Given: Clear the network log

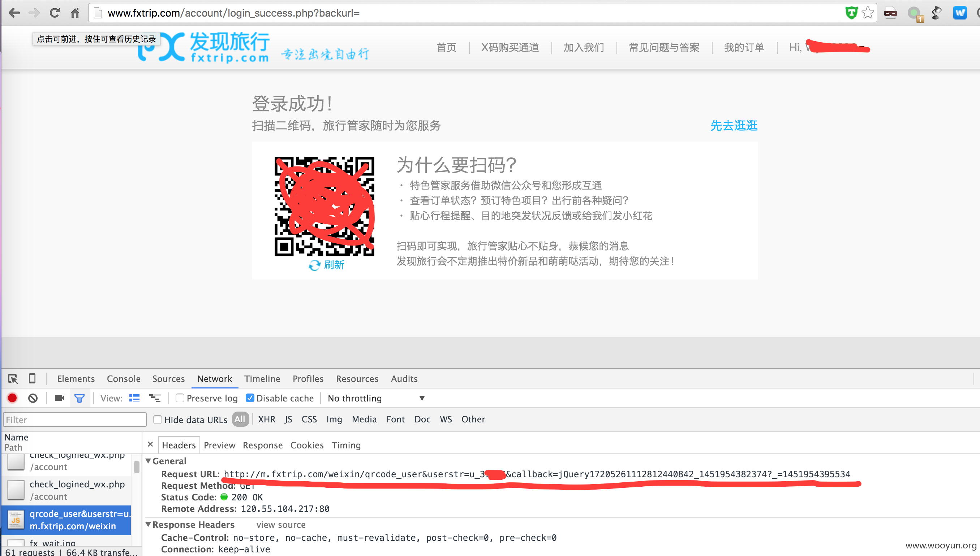Looking at the screenshot, I should pyautogui.click(x=33, y=398).
